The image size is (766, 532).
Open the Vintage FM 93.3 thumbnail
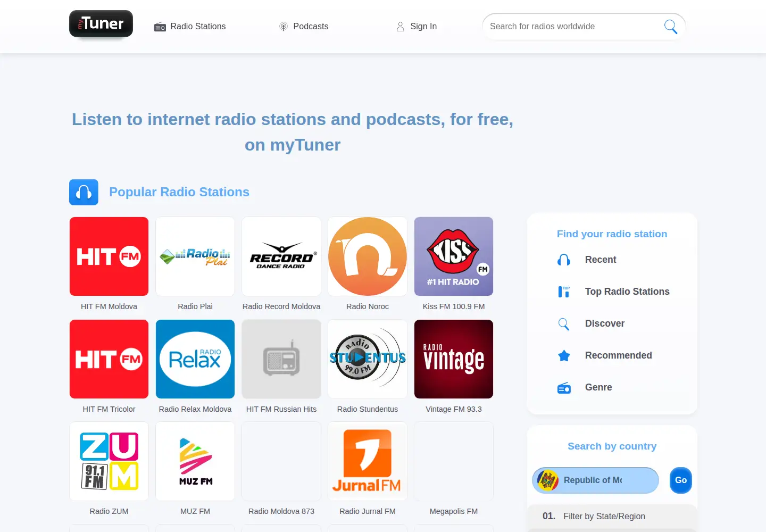click(x=454, y=359)
